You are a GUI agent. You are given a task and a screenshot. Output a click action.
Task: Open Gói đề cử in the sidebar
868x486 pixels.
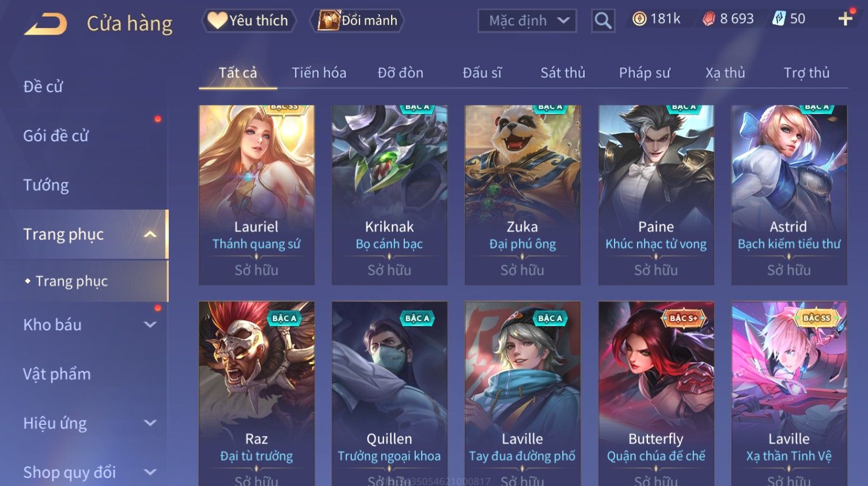(x=56, y=136)
